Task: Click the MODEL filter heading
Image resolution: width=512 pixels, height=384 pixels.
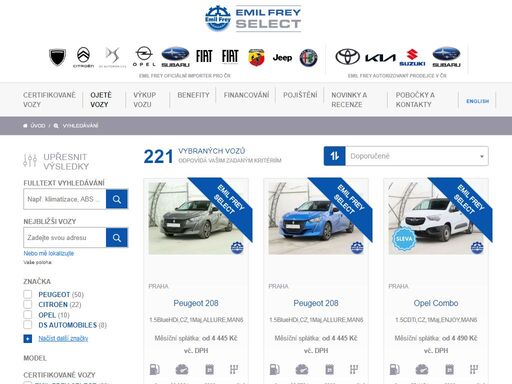Action: 35,358
